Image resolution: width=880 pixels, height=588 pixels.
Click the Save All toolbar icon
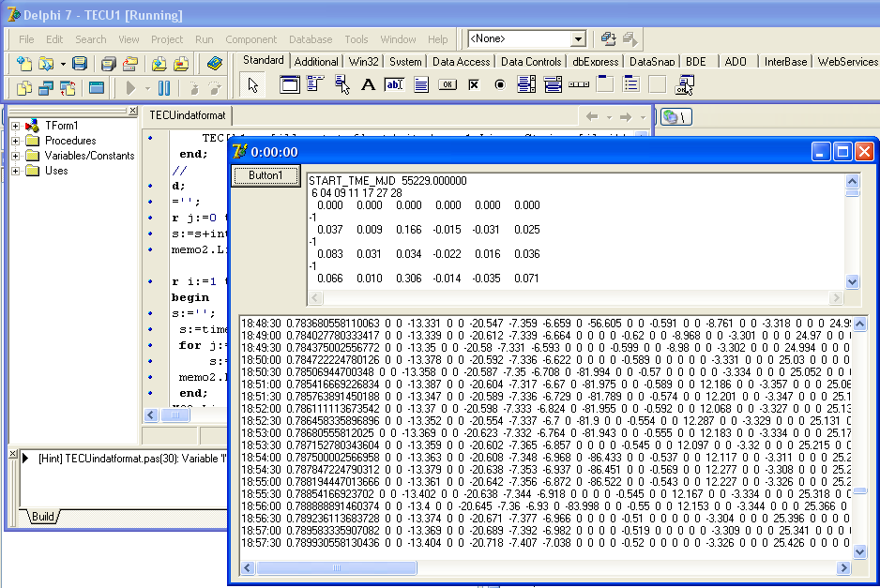pos(109,64)
